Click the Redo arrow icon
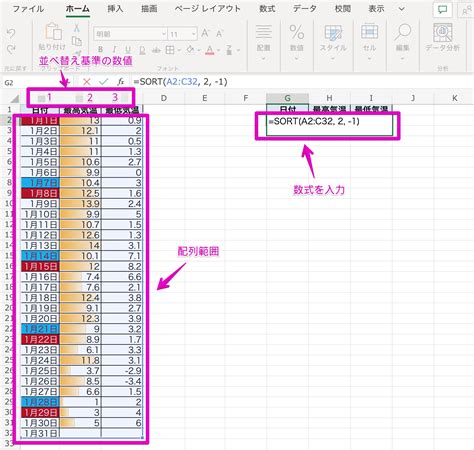474x450 pixels. (11, 50)
